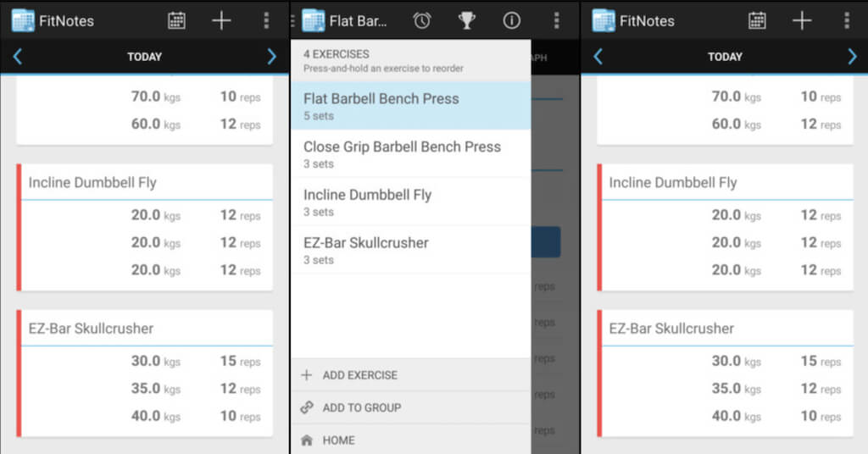The image size is (868, 454).
Task: Tap FitNotes app logo in middle screen
Action: [x=314, y=20]
